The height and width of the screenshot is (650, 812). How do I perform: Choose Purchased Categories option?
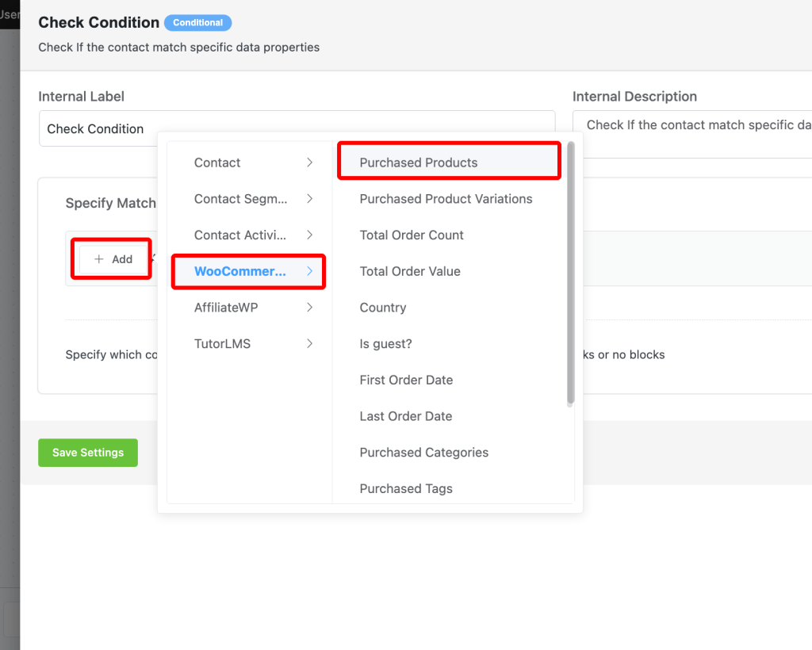tap(423, 453)
